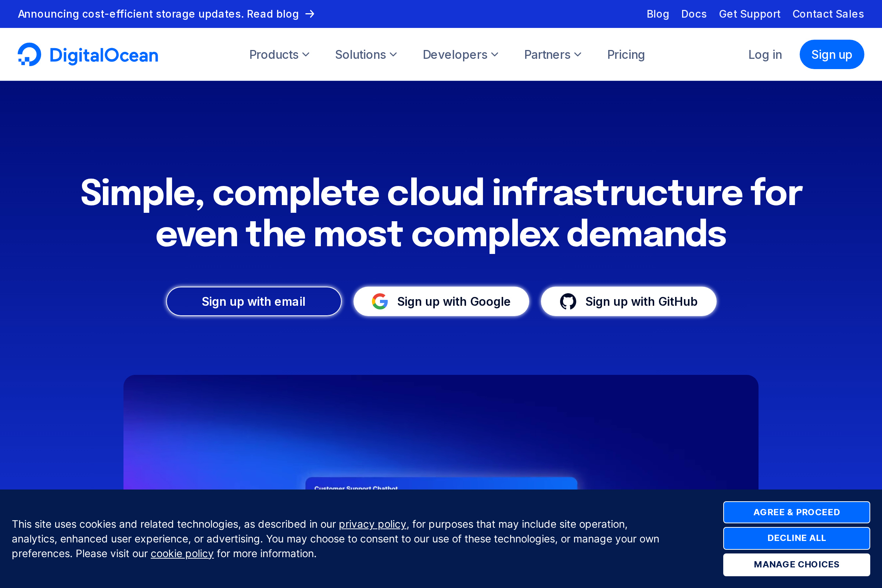882x588 pixels.
Task: Expand the Partners dropdown
Action: click(552, 54)
